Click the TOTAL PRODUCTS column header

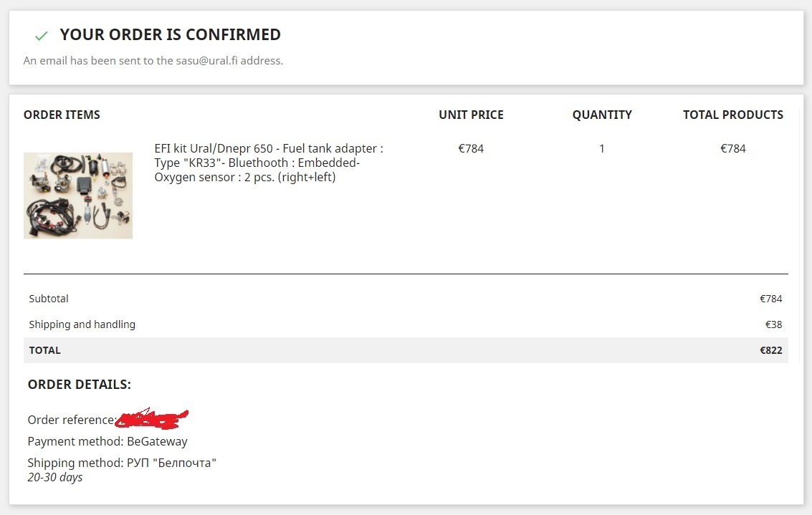[732, 115]
